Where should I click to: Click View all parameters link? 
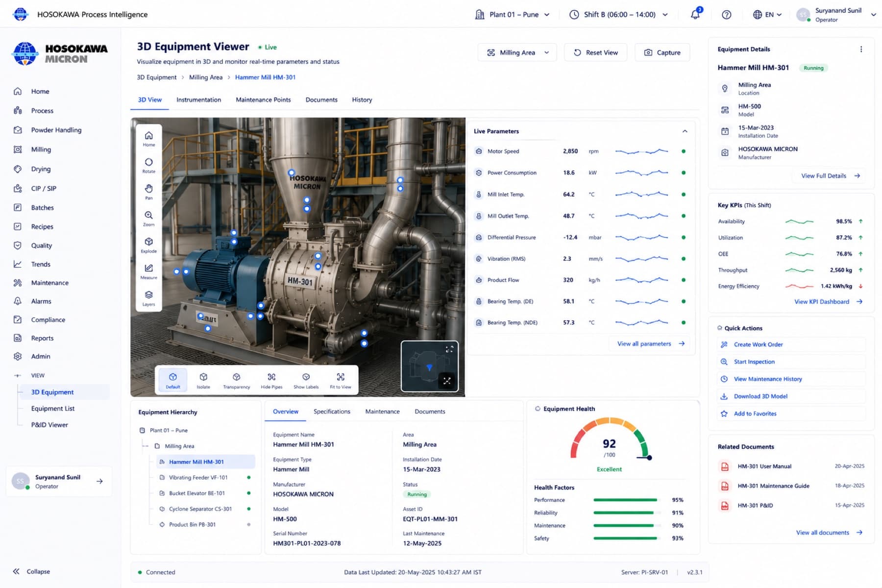[x=651, y=343]
